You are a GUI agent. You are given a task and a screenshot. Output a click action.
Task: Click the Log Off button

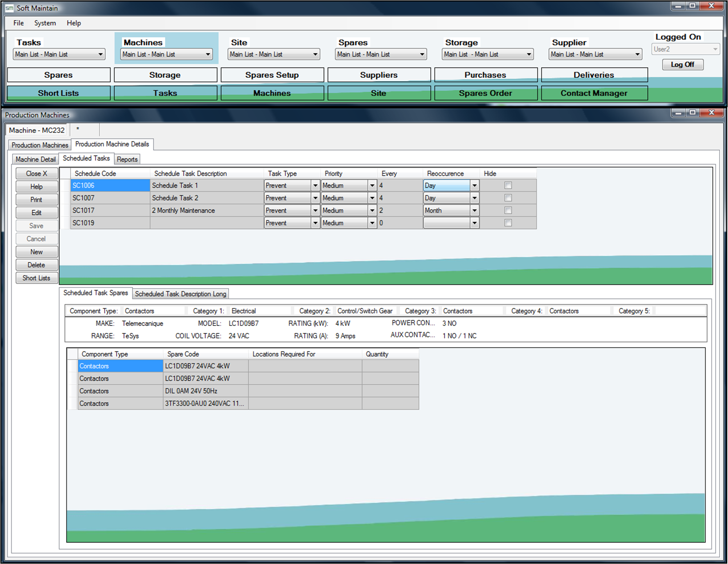[x=683, y=64]
